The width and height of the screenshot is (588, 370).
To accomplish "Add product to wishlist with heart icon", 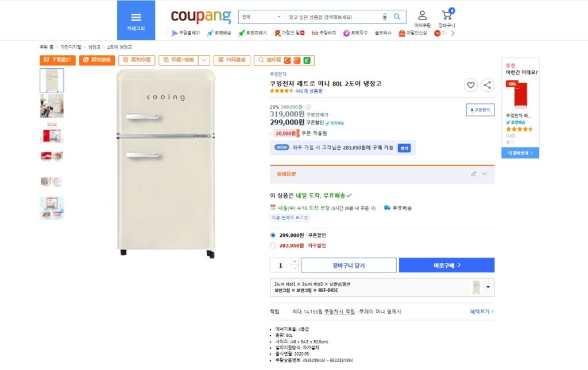I will 471,85.
